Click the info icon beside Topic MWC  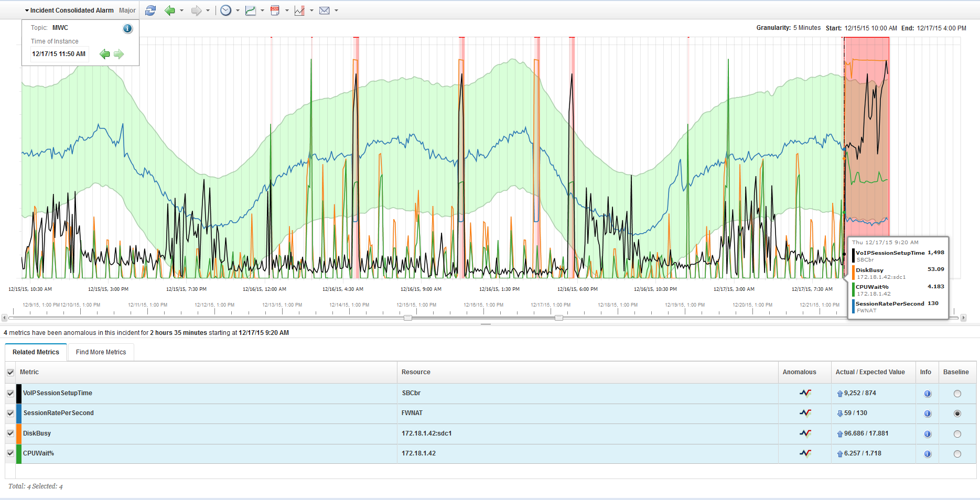click(127, 29)
